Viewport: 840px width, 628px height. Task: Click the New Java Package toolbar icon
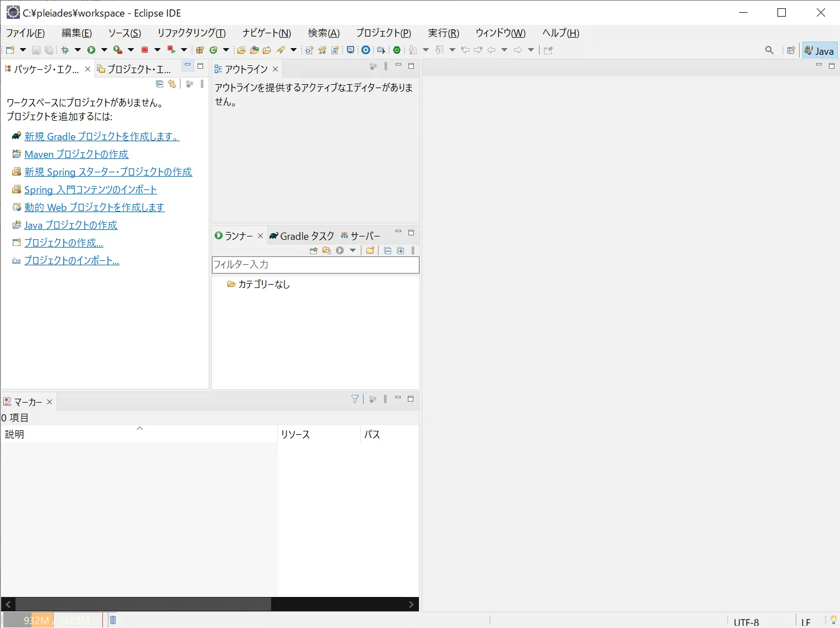(200, 50)
